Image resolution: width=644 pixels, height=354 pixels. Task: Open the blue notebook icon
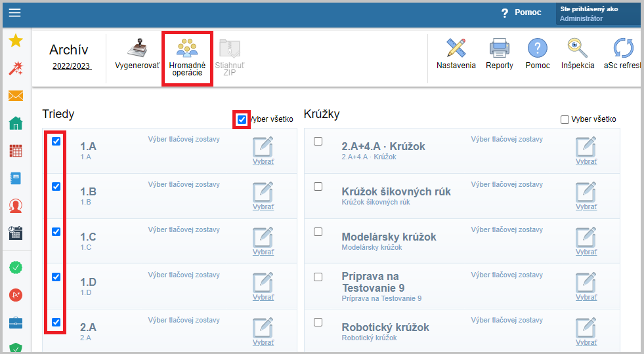point(16,178)
